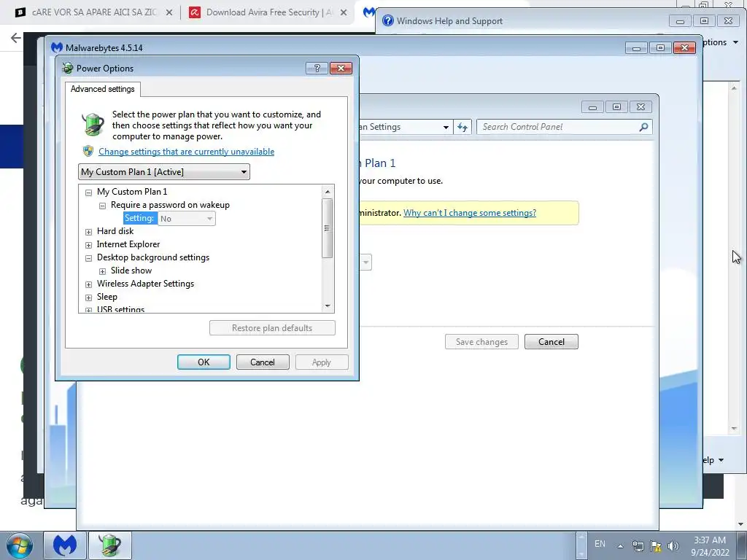
Task: Expand the Hard disk node
Action: pos(88,232)
